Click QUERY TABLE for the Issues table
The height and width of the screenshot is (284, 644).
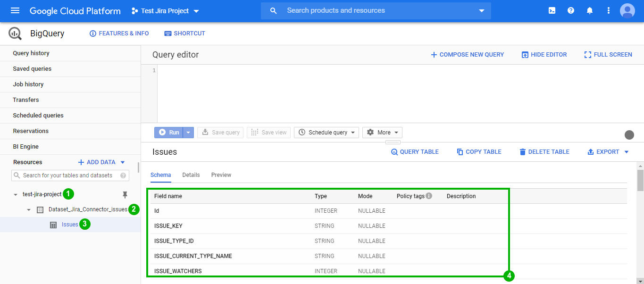pyautogui.click(x=415, y=151)
